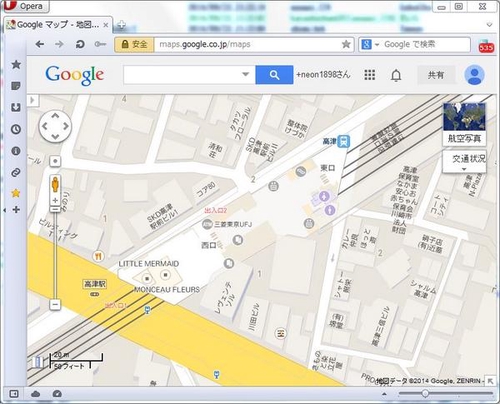Pan the map up with arrow control

pyautogui.click(x=55, y=116)
